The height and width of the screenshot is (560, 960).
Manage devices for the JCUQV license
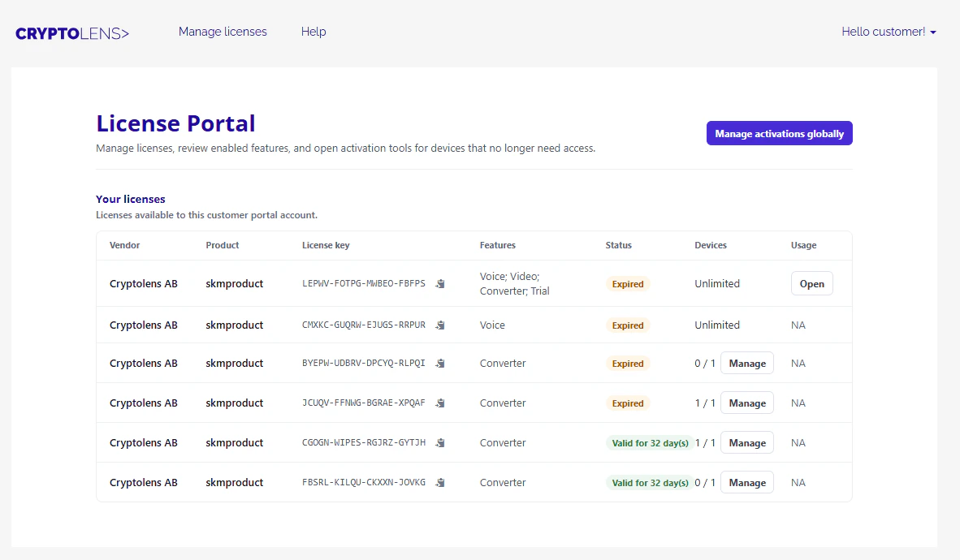click(x=747, y=403)
